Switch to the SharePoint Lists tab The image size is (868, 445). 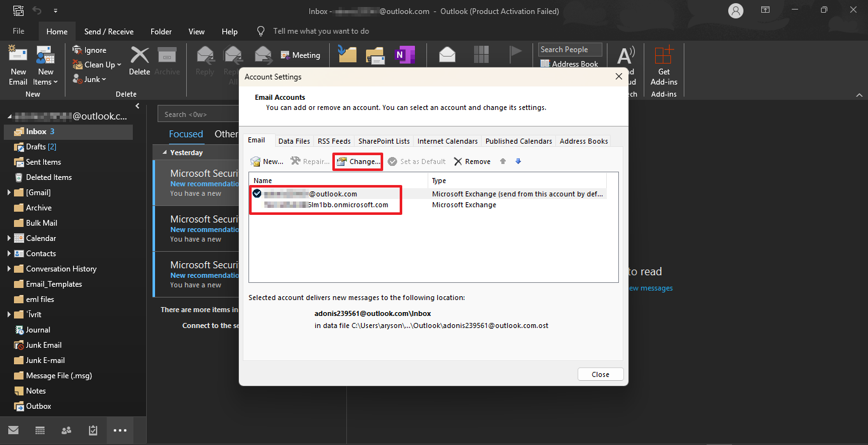coord(384,141)
